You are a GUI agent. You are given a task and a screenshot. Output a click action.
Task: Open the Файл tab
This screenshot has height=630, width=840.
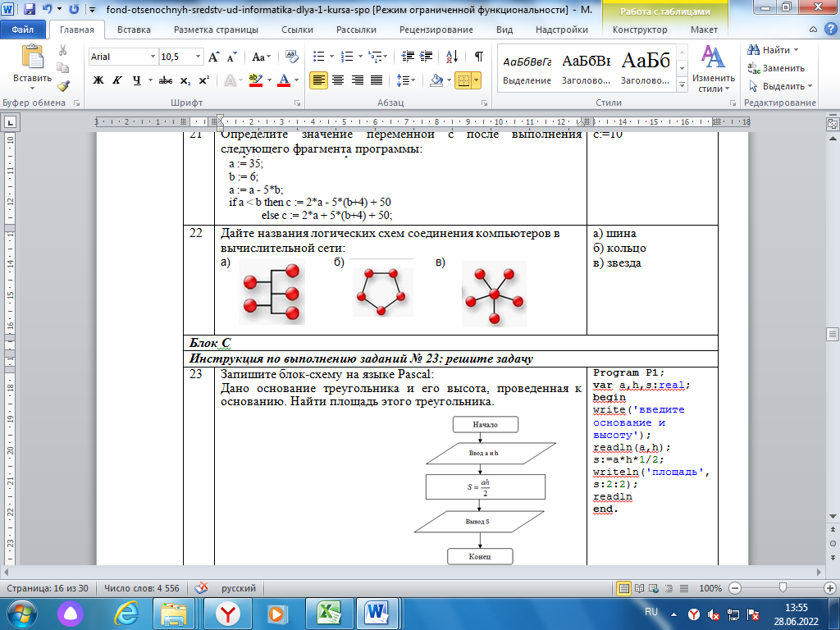(22, 30)
